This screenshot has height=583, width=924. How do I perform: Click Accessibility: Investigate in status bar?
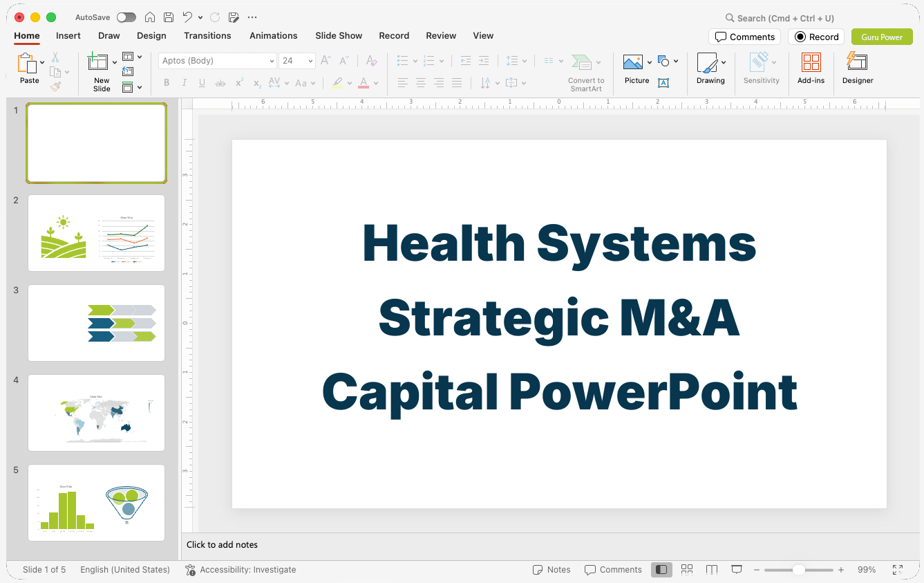(x=241, y=570)
